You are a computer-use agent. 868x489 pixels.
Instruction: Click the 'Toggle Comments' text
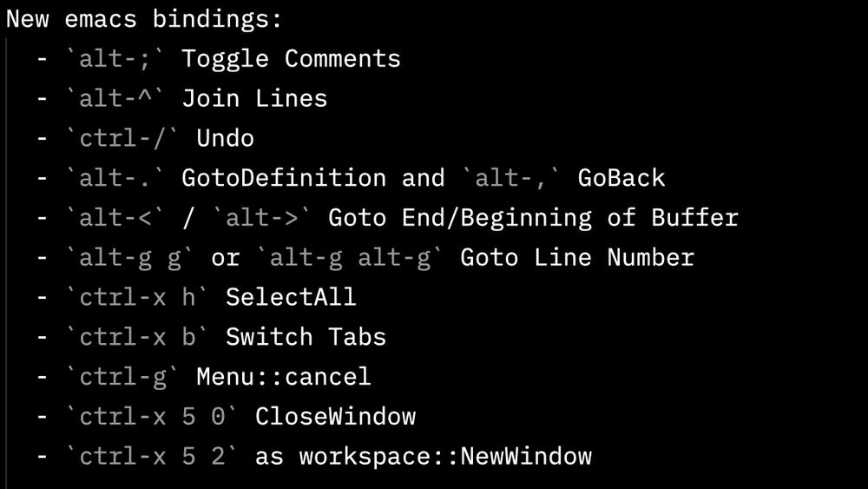point(291,59)
